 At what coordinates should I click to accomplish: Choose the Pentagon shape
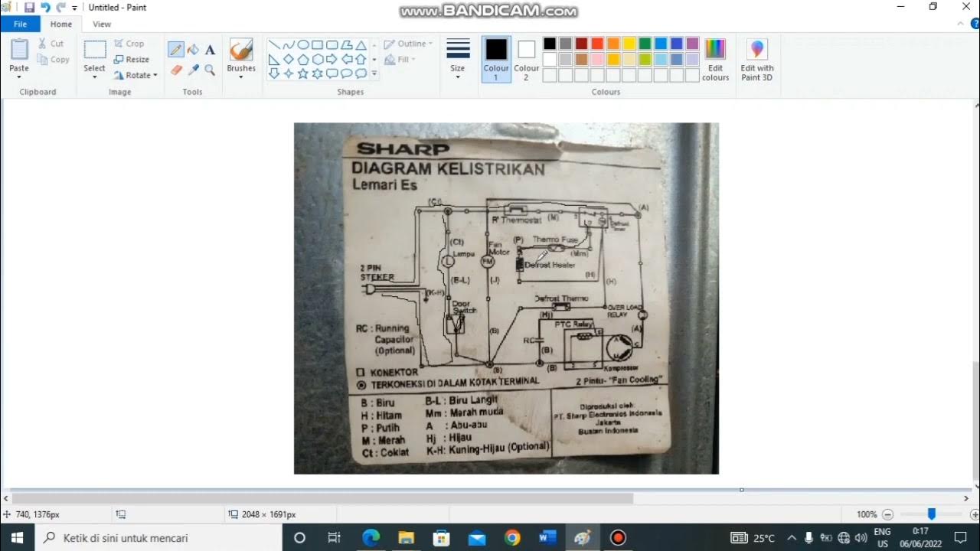[x=303, y=59]
